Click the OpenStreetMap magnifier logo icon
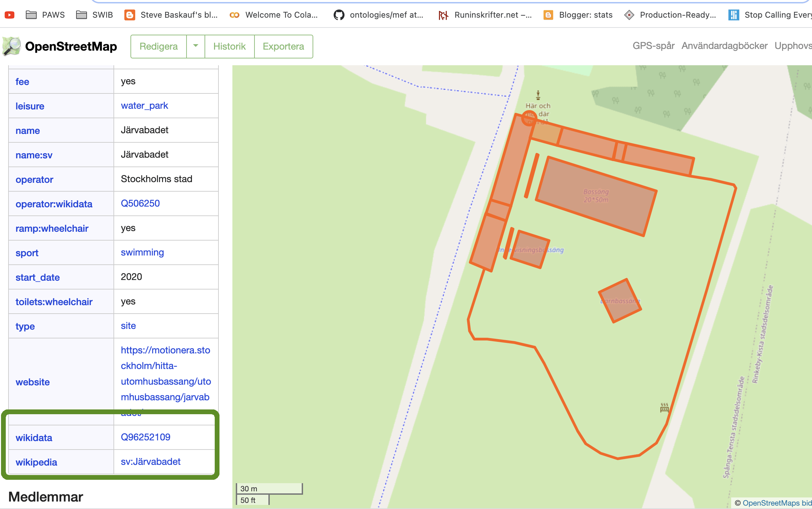812x509 pixels. 12,46
